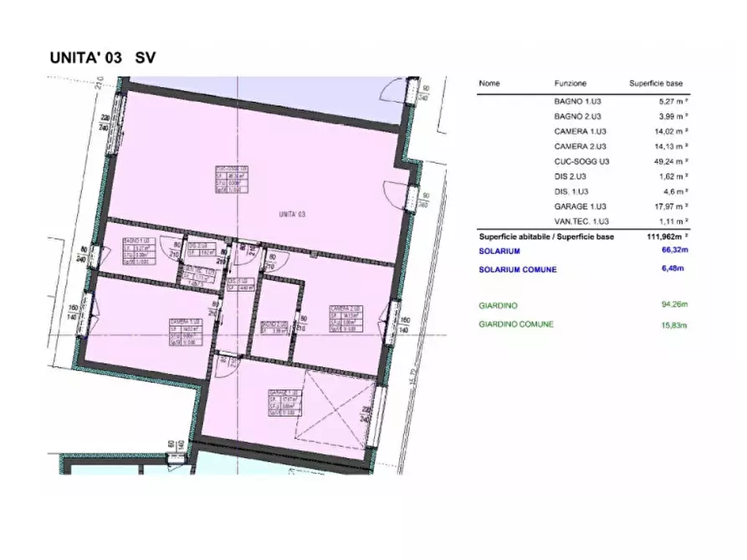This screenshot has height=560, width=747.
Task: Click the UNITA' 03 label inside plan
Action: [292, 215]
